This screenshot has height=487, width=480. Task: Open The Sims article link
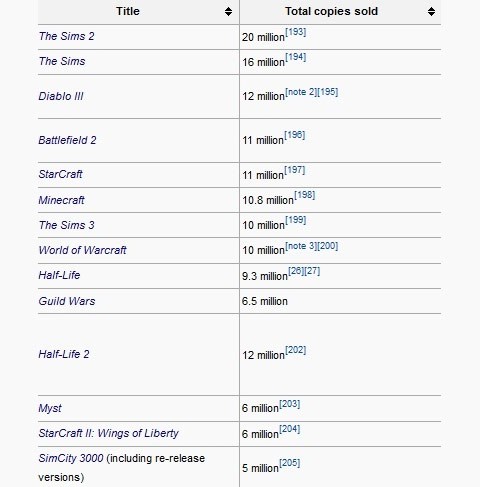[62, 61]
